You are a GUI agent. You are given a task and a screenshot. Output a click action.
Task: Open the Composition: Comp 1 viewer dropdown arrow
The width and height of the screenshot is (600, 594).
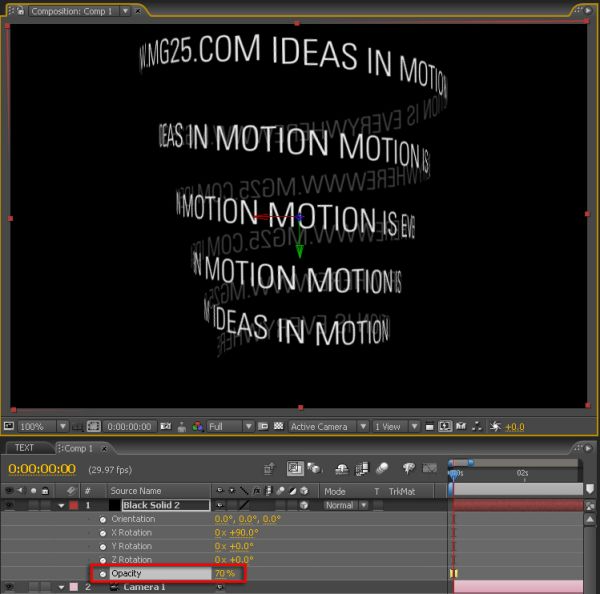pyautogui.click(x=125, y=11)
